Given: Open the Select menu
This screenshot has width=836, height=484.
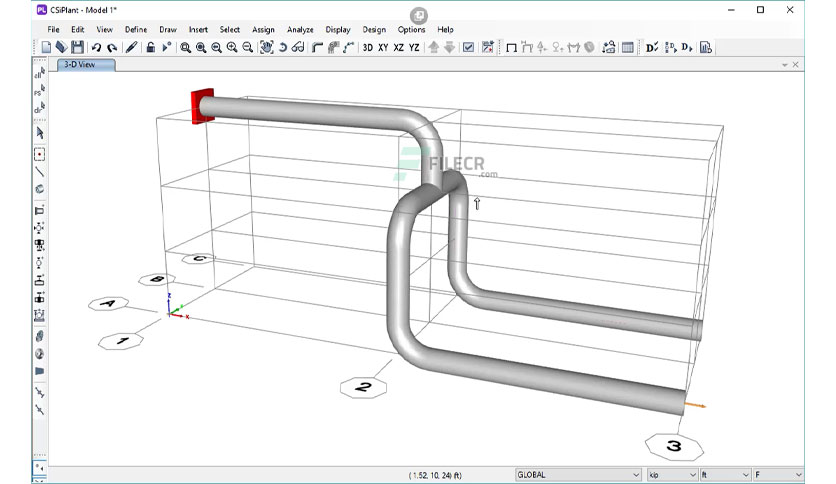Looking at the screenshot, I should pos(230,29).
